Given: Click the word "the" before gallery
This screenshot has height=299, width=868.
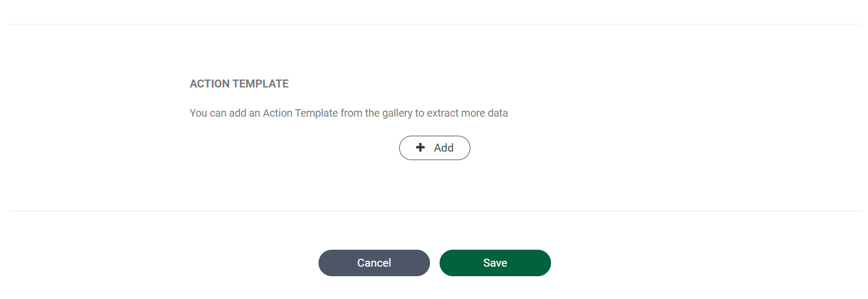Looking at the screenshot, I should 372,113.
